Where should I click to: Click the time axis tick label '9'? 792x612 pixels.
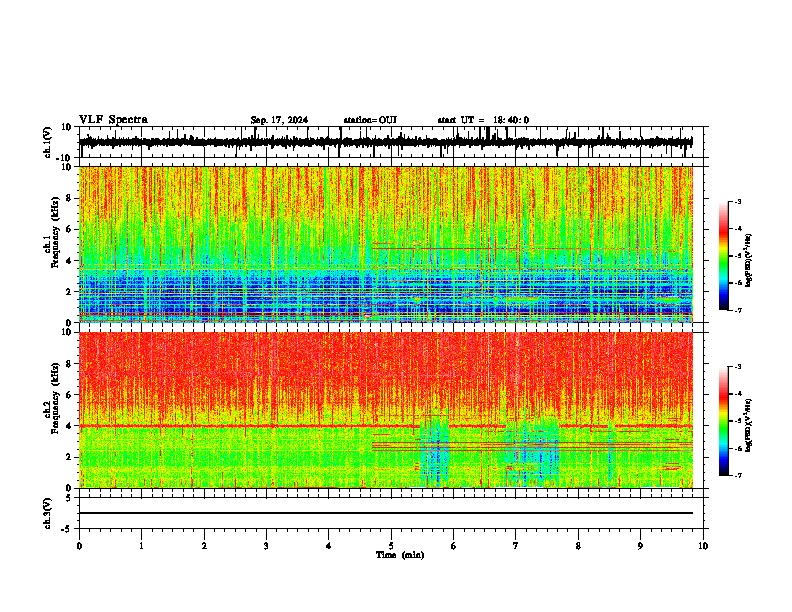click(x=640, y=546)
